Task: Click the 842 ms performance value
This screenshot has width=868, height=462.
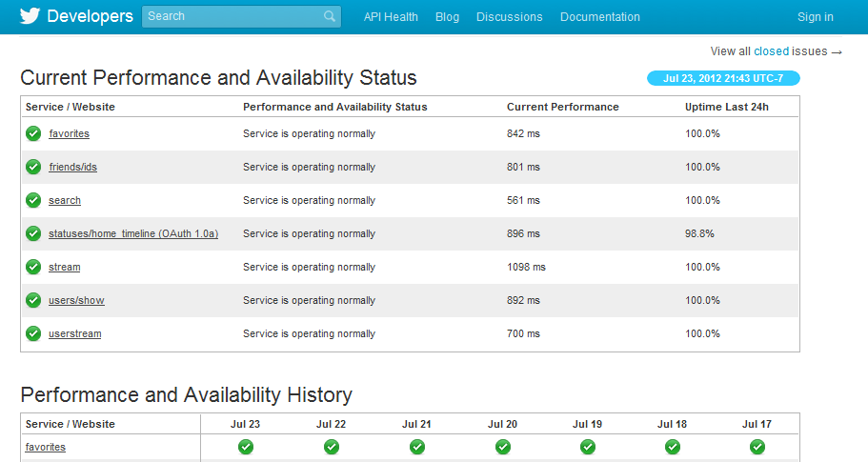Action: (523, 133)
